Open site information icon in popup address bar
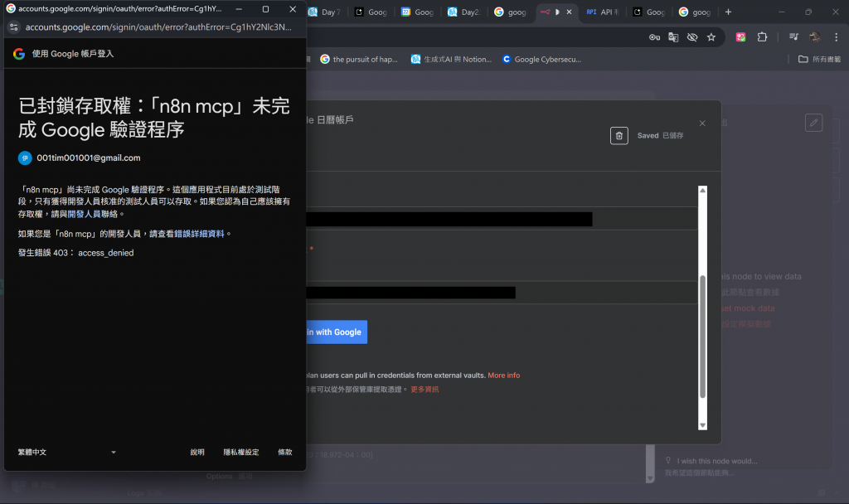This screenshot has height=504, width=849. pos(14,27)
